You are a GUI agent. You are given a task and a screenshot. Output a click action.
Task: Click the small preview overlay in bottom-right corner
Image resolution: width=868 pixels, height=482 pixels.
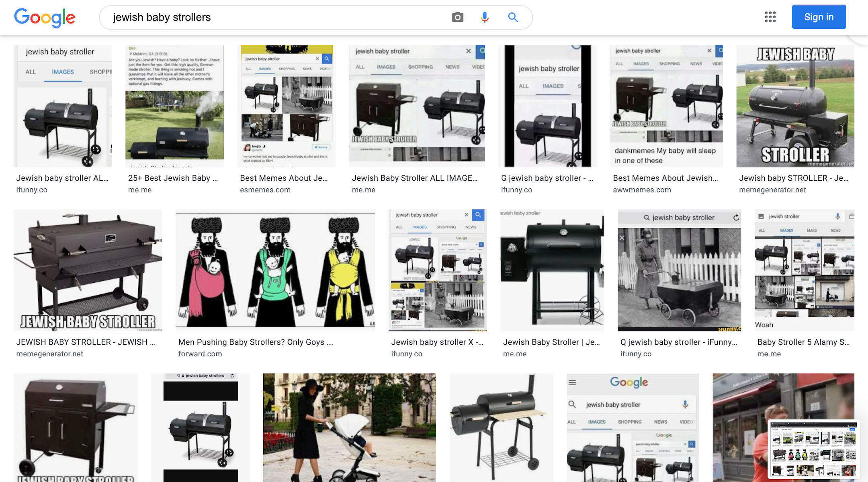pos(813,449)
